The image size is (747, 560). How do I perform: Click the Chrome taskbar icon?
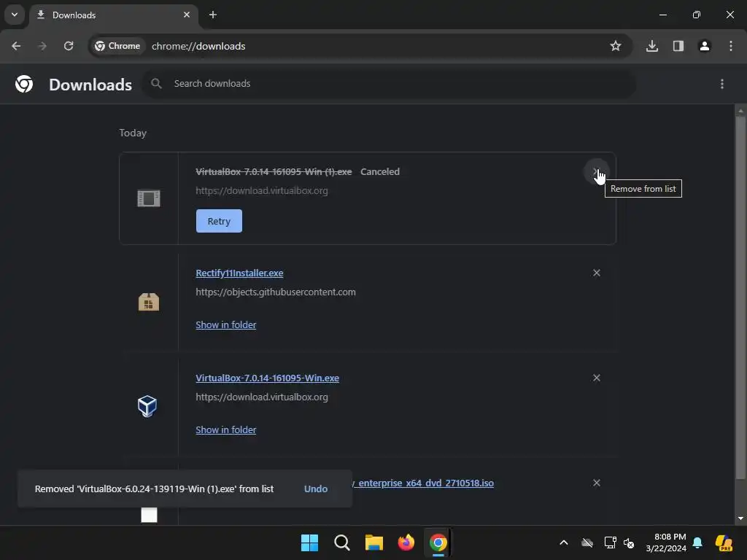438,542
